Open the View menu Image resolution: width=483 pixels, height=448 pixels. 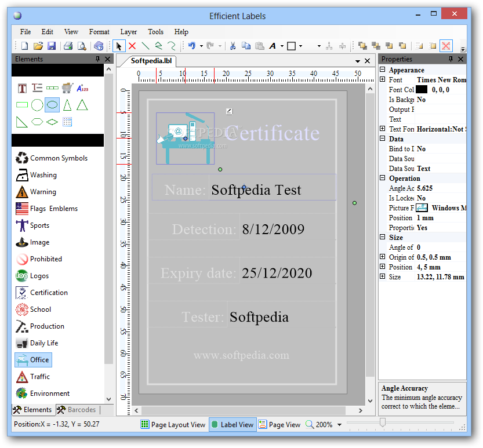point(71,32)
